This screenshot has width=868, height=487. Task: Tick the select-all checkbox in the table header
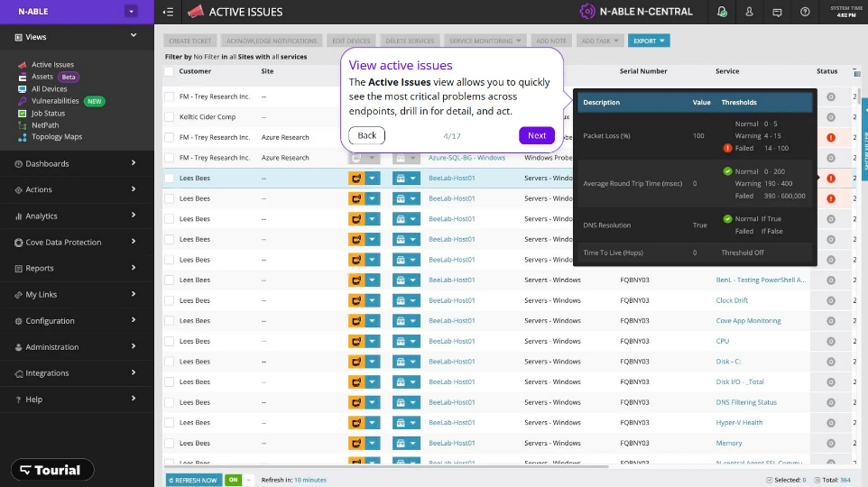pyautogui.click(x=169, y=71)
